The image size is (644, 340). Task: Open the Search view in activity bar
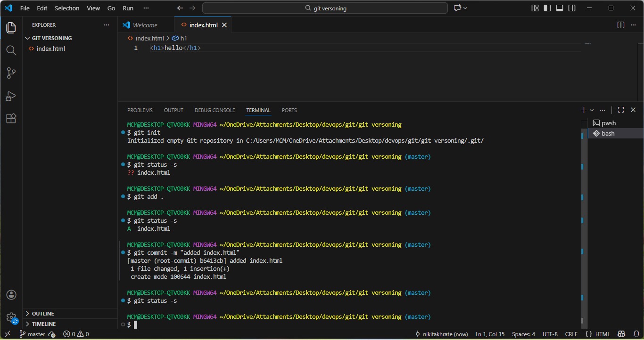pos(11,50)
